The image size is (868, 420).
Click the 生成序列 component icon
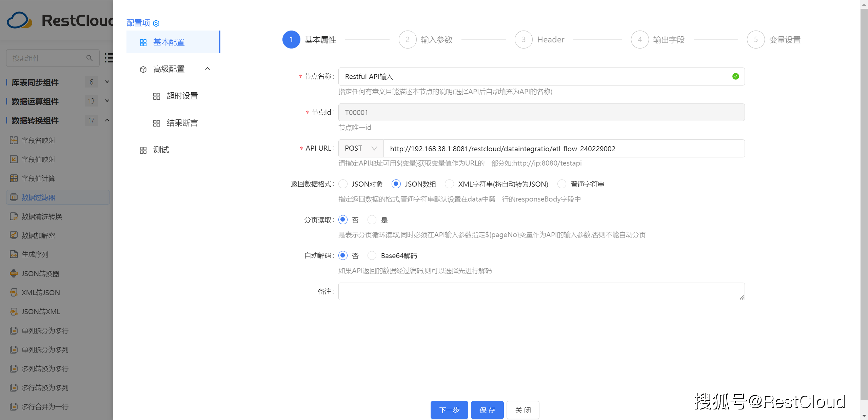pyautogui.click(x=14, y=254)
